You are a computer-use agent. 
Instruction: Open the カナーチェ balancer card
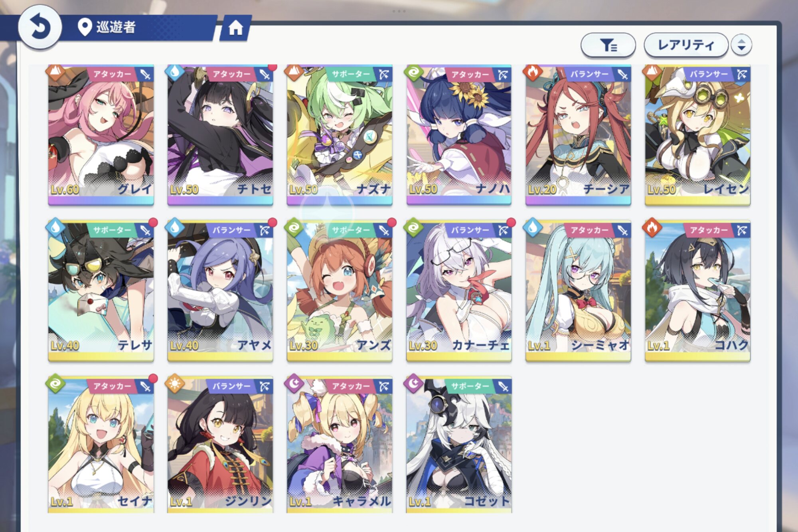click(x=459, y=291)
